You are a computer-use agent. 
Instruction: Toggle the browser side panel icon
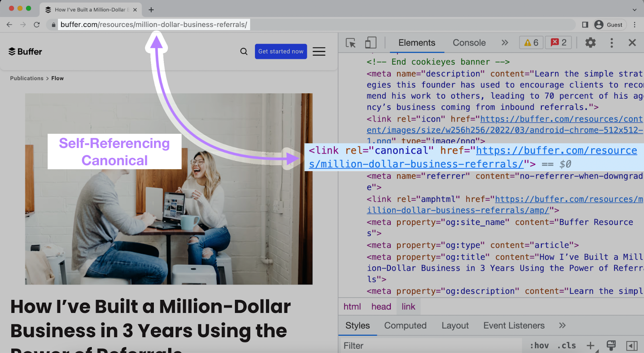pyautogui.click(x=585, y=25)
